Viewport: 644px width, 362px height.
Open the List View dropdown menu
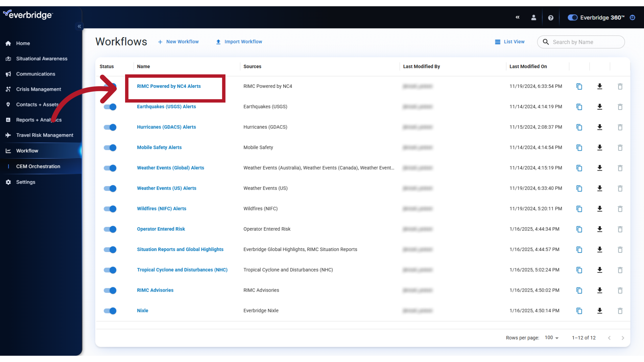tap(509, 42)
